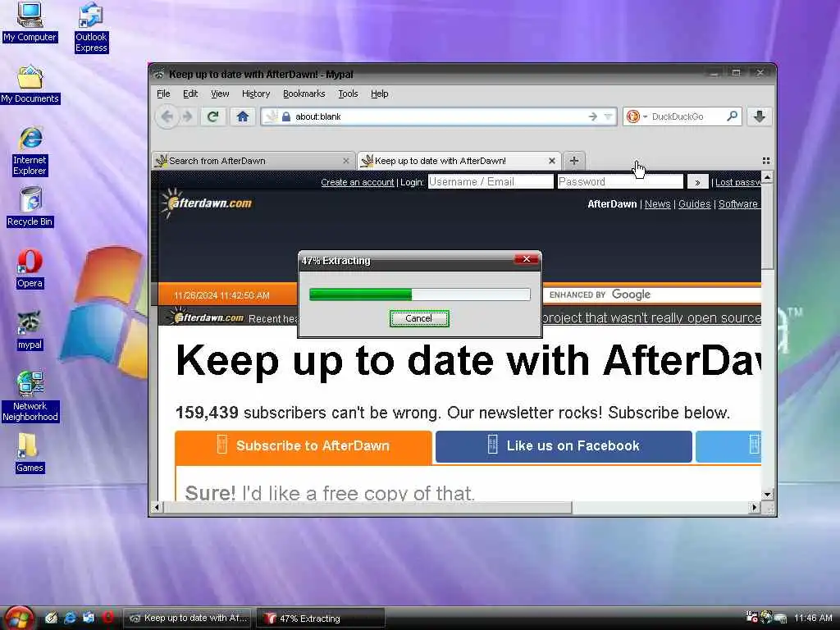Close the 47% Extracting dialog
The image size is (840, 630).
(x=526, y=259)
